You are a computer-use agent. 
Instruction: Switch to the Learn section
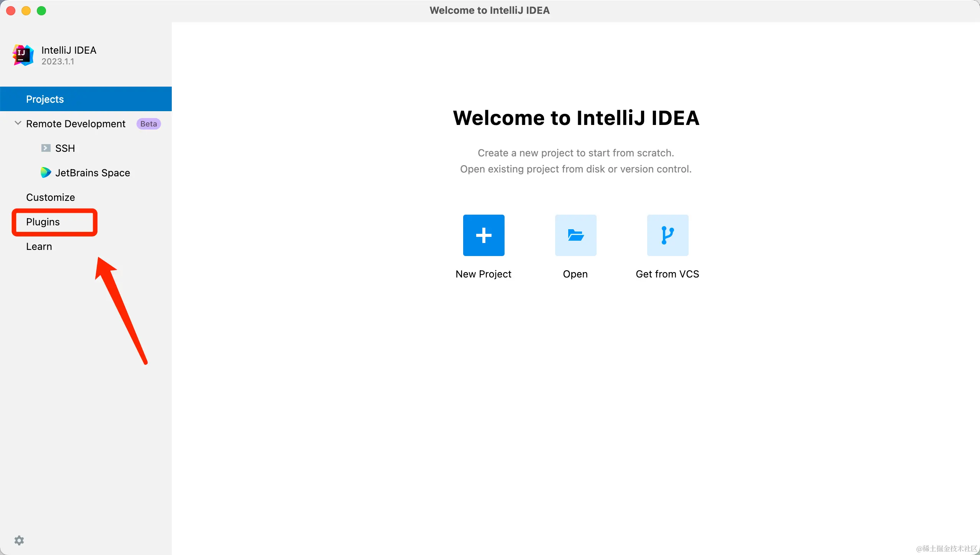click(x=39, y=246)
